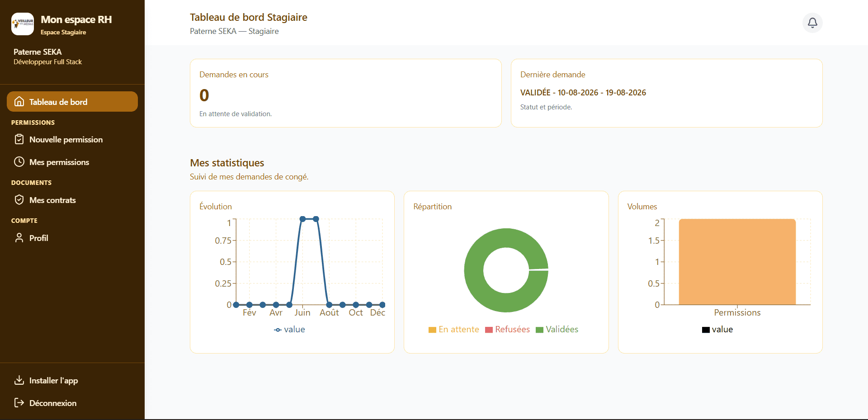This screenshot has height=420, width=868.
Task: Click the home icon beside Tableau de bord
Action: [19, 102]
